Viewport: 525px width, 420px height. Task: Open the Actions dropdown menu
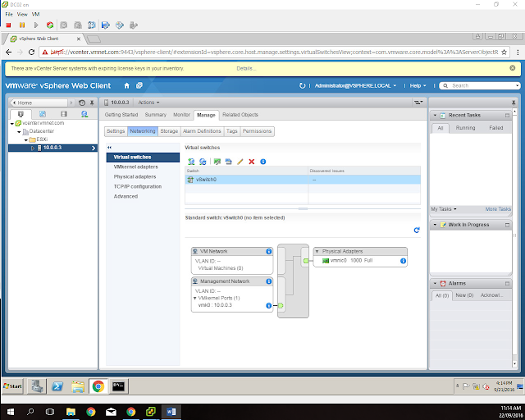coord(148,103)
